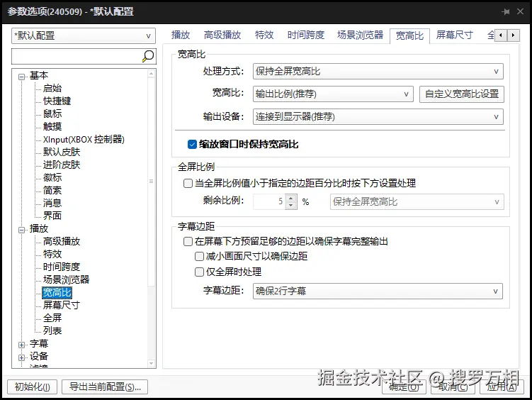Select 全屏 in the settings tree
The image size is (532, 400).
[52, 318]
